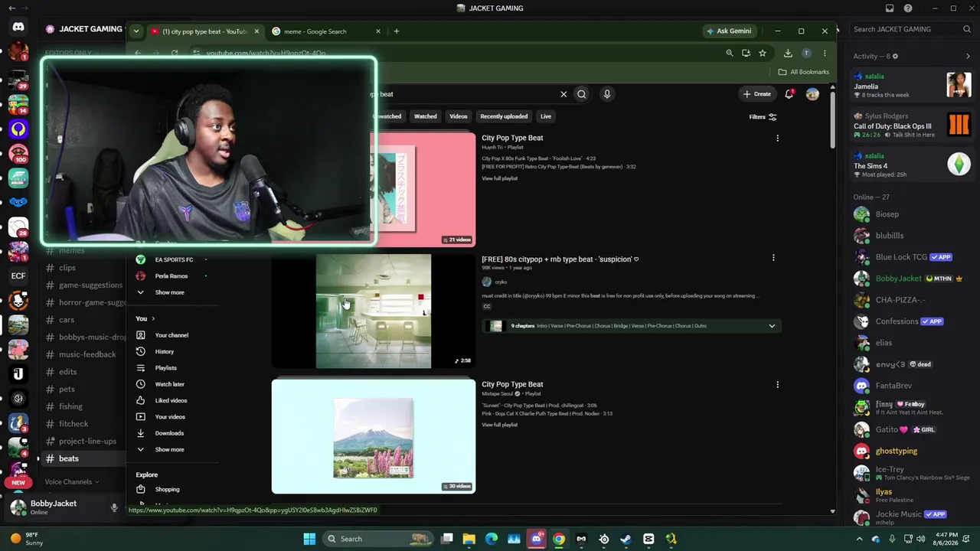
Task: Clear the YouTube search box text
Action: pos(563,94)
